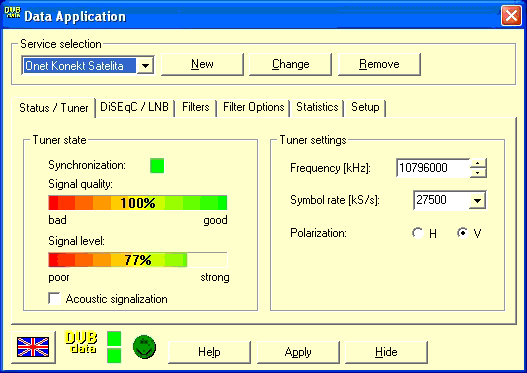This screenshot has height=373, width=527.
Task: View the Statistics tab
Action: tap(317, 107)
